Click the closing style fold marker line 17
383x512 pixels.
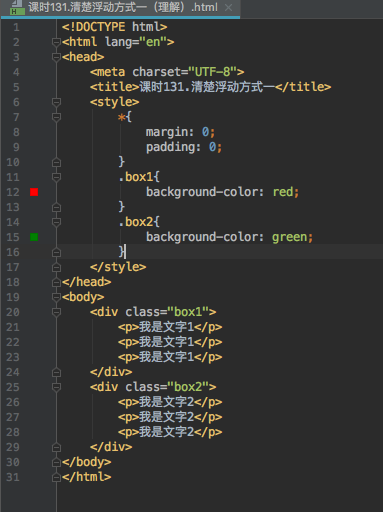[56, 267]
